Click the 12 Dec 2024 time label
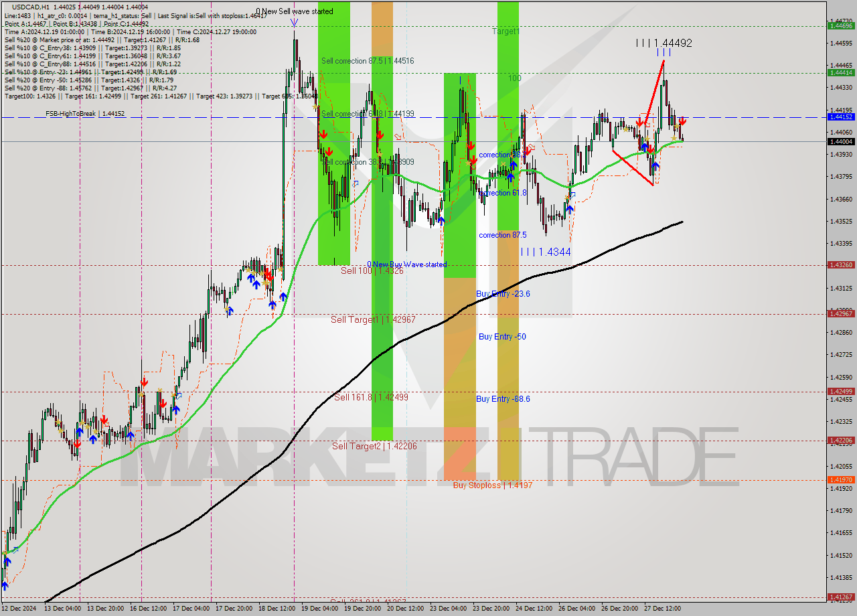The width and height of the screenshot is (857, 616). click(x=19, y=608)
